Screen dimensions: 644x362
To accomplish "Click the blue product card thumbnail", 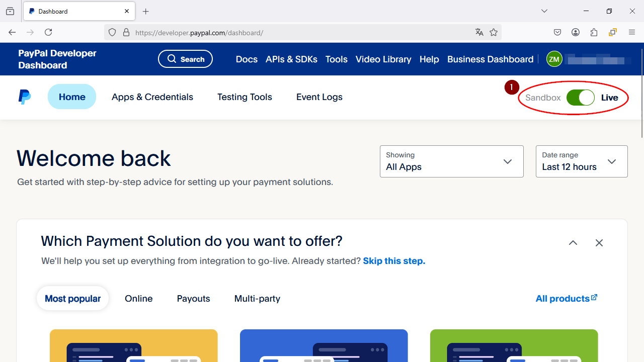I will 324,345.
